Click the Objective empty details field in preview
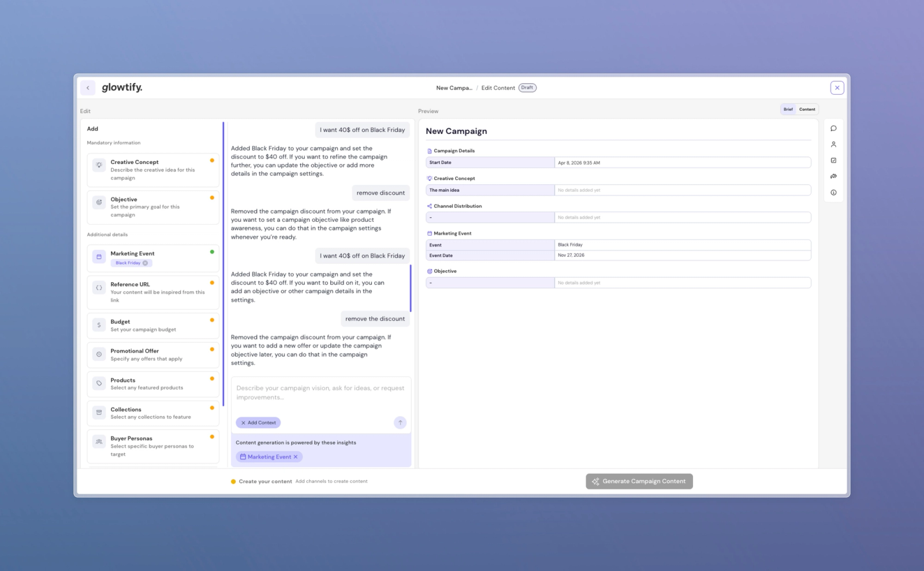This screenshot has width=924, height=571. pos(683,283)
